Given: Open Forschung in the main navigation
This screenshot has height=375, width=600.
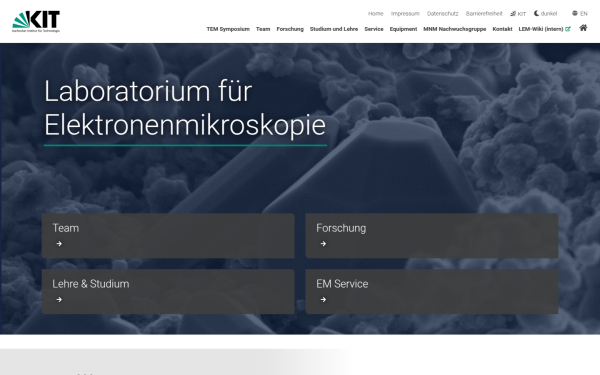Looking at the screenshot, I should coord(290,29).
